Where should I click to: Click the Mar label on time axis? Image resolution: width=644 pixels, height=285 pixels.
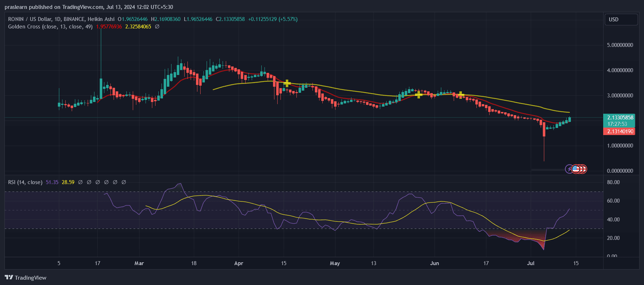pyautogui.click(x=139, y=263)
